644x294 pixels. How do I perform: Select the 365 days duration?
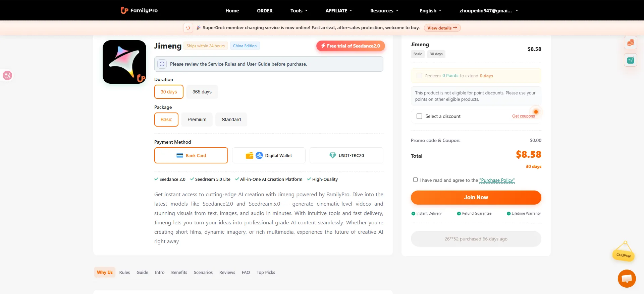pos(202,92)
